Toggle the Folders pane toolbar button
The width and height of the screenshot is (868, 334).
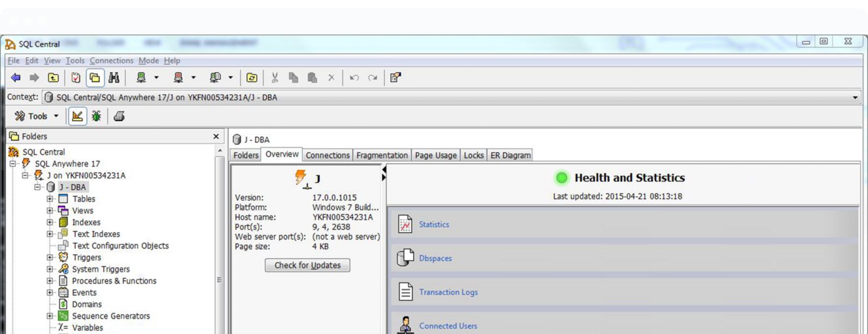pos(95,78)
